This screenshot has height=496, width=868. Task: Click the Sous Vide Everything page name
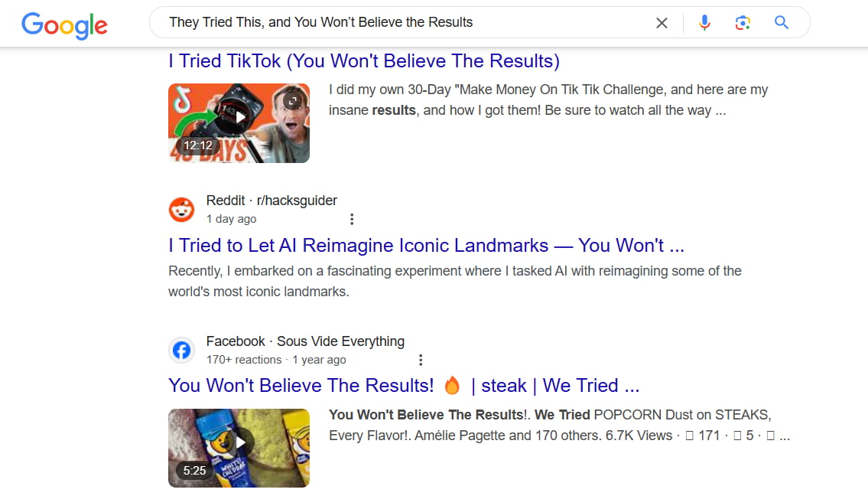pos(340,341)
